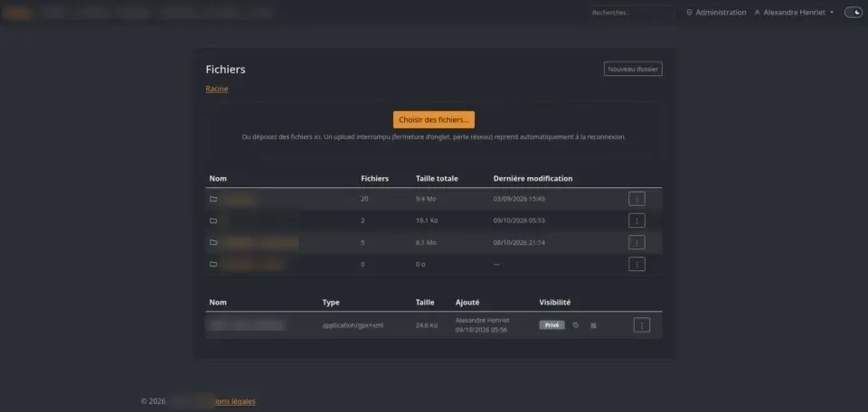Click Choisir des fichiers button

433,119
